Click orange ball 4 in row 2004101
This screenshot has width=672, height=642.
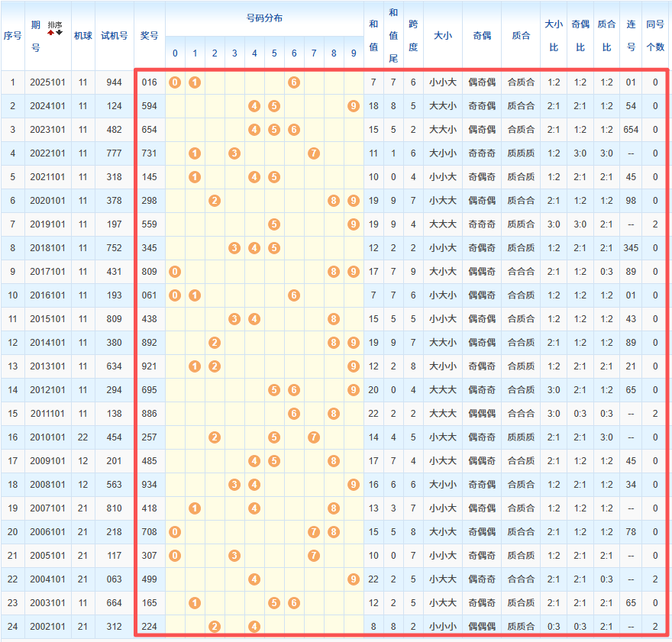(x=254, y=579)
